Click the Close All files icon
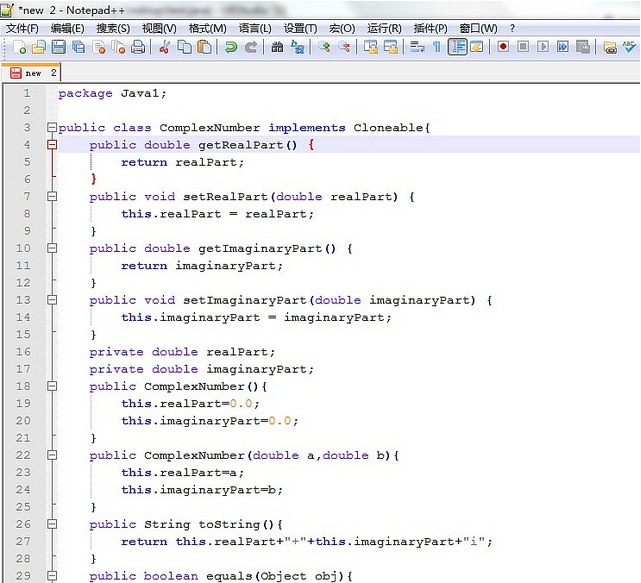The height and width of the screenshot is (583, 641). (x=118, y=47)
